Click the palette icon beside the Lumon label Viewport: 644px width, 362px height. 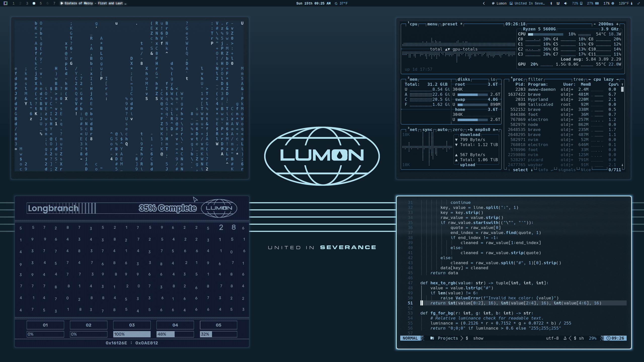tap(493, 3)
